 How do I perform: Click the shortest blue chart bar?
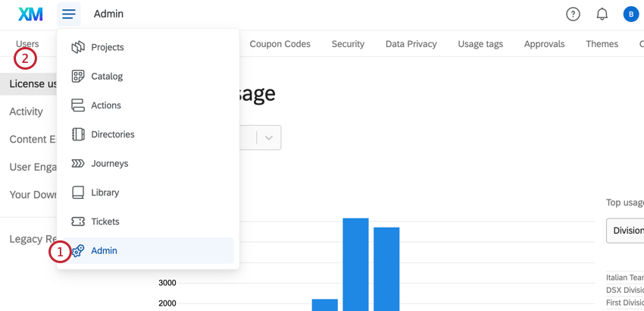click(325, 305)
